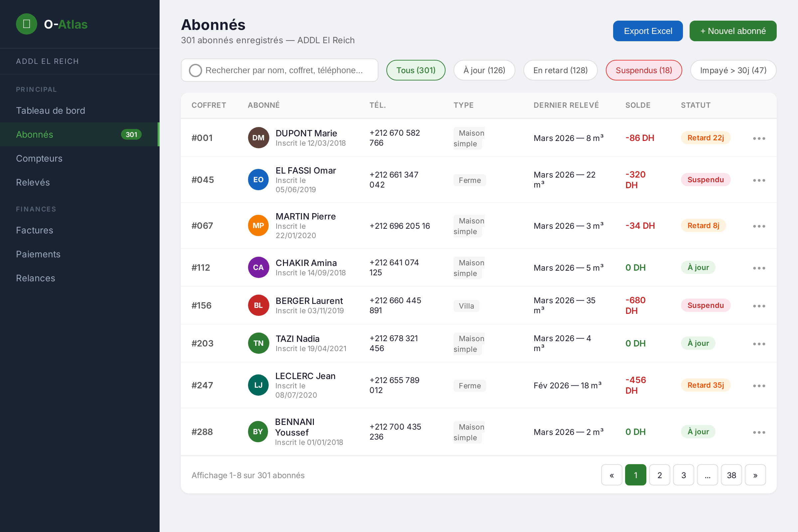The image size is (798, 532).
Task: Click CHAKIR Amina's avatar circle
Action: click(258, 267)
